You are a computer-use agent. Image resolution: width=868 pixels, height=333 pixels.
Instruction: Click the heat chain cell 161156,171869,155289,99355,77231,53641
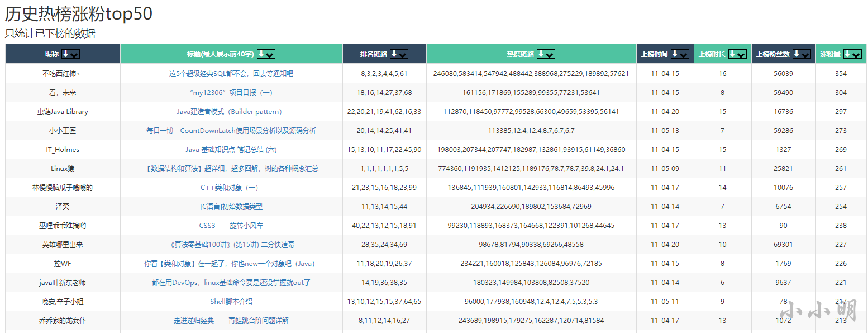(x=531, y=93)
